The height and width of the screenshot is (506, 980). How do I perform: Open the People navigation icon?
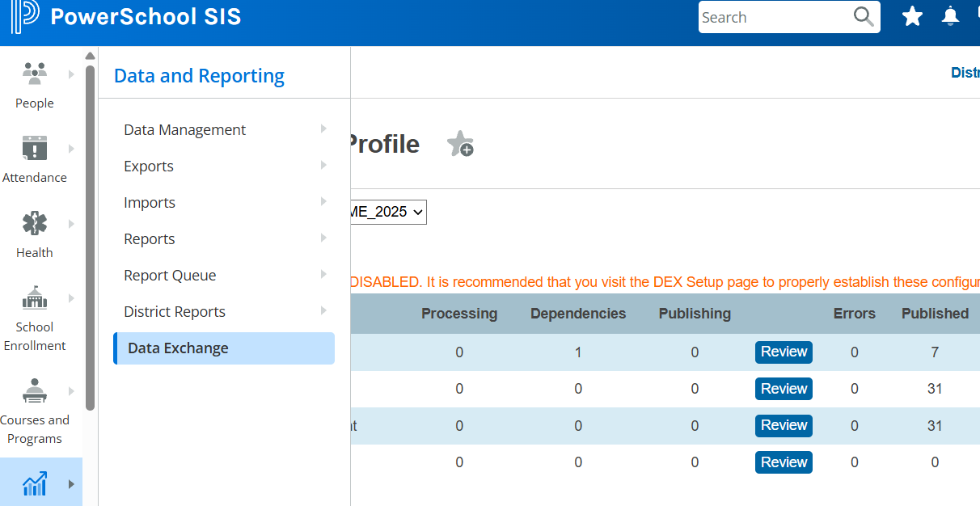point(34,74)
